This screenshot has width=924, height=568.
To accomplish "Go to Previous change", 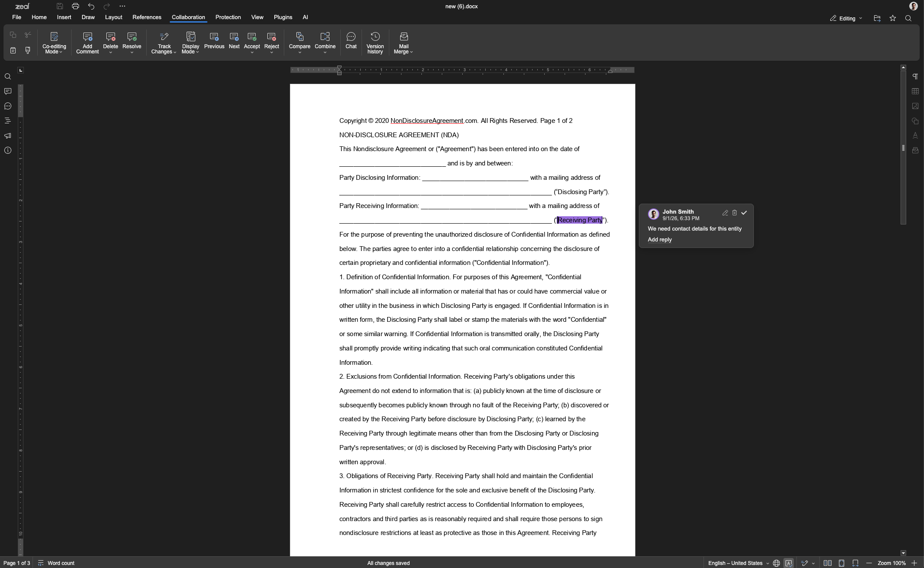I will click(x=214, y=41).
